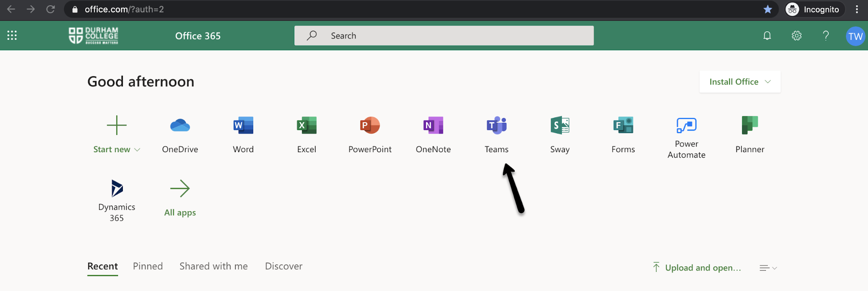Image resolution: width=868 pixels, height=291 pixels.
Task: Open notifications bell
Action: pos(767,36)
